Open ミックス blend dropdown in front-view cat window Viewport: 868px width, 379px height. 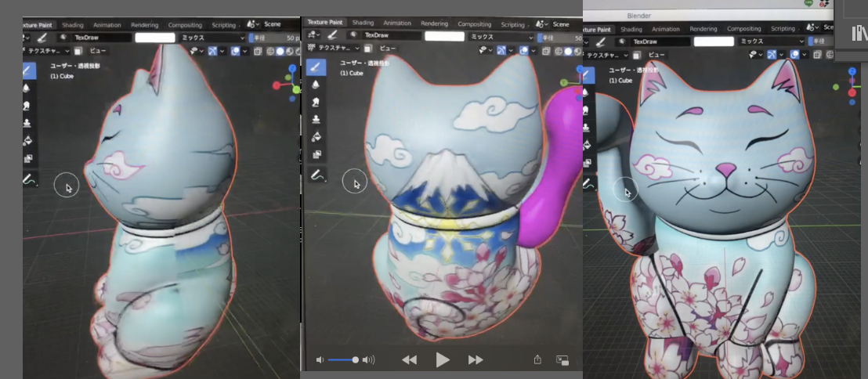[771, 42]
